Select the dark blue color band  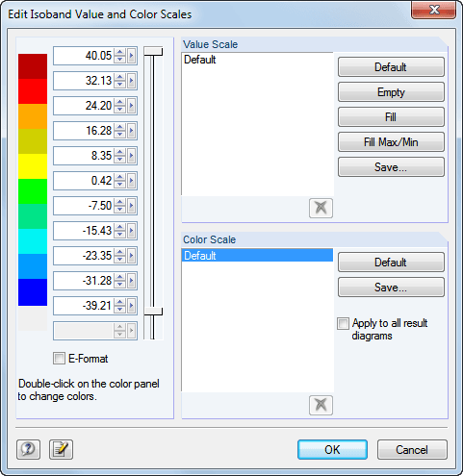33,292
